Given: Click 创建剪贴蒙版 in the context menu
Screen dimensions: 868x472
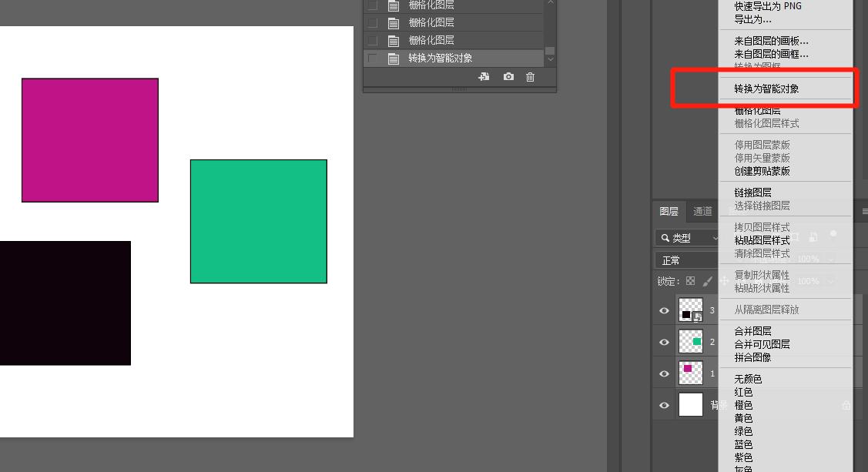Looking at the screenshot, I should click(762, 171).
